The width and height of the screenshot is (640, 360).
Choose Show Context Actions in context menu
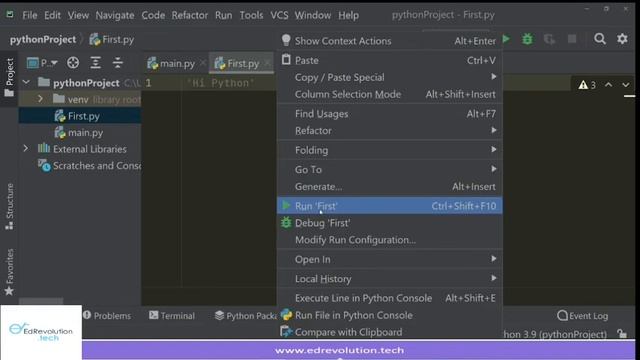389,41
